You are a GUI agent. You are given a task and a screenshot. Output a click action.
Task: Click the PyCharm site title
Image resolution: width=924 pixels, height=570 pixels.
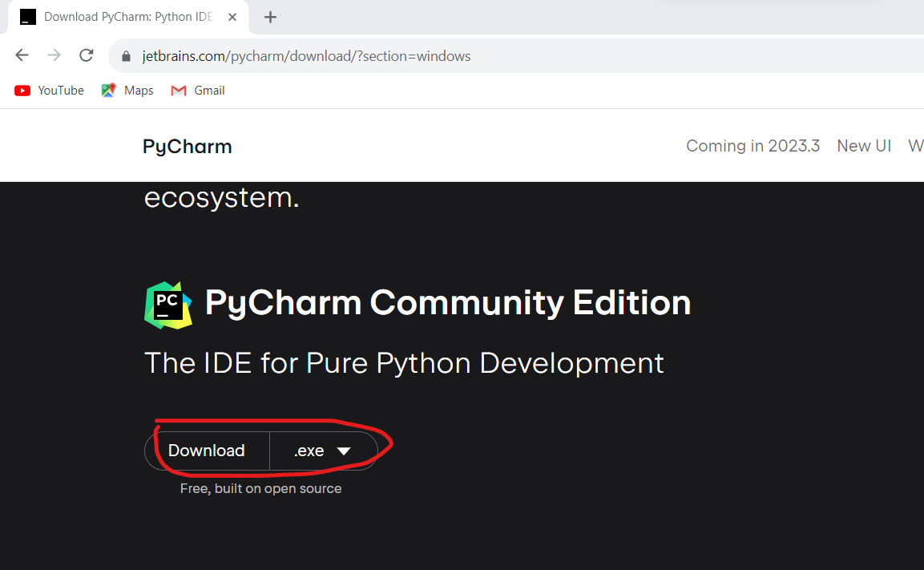pos(188,146)
